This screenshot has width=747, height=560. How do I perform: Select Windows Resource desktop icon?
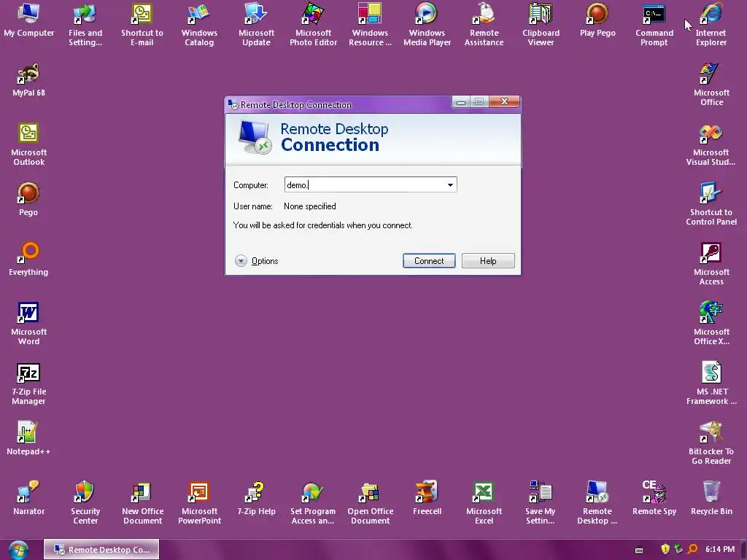370,25
